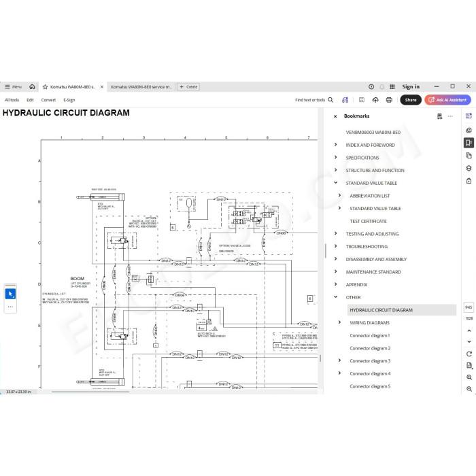This screenshot has height=476, width=476.
Task: Expand MAINTENANCE STANDARD bookmark
Action: [x=335, y=272]
